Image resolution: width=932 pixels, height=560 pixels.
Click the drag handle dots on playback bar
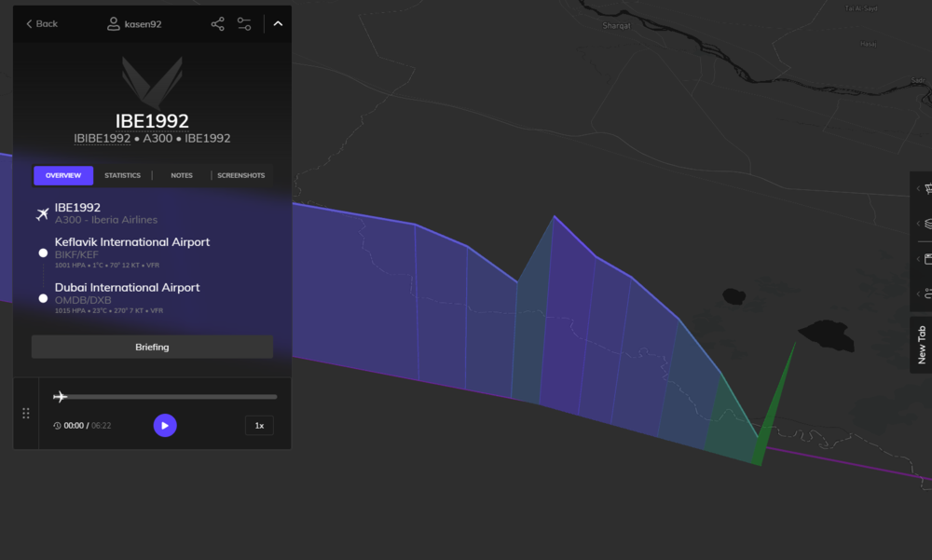click(26, 414)
